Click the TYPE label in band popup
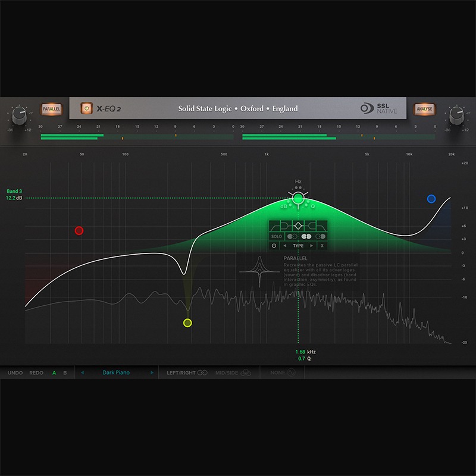Image resolution: width=476 pixels, height=476 pixels. (298, 246)
